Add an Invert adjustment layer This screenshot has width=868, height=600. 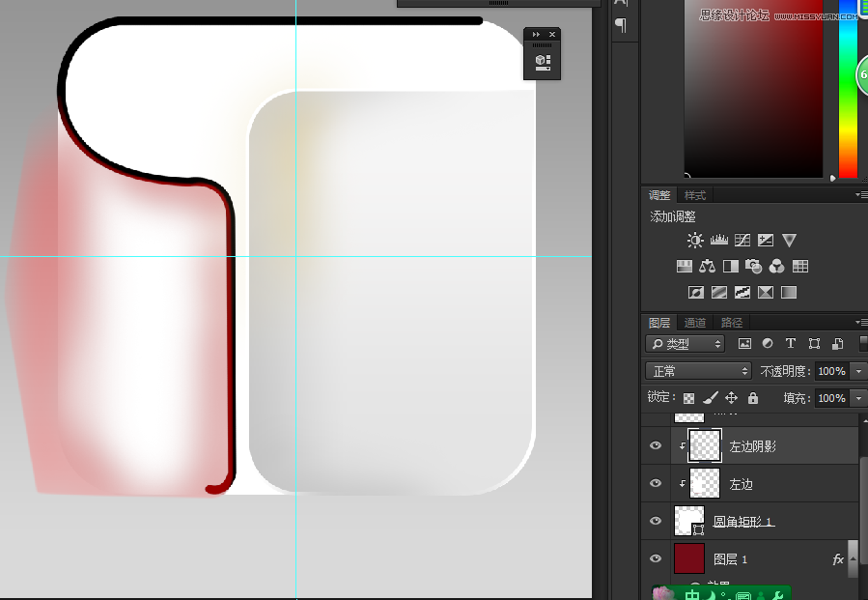tap(696, 292)
